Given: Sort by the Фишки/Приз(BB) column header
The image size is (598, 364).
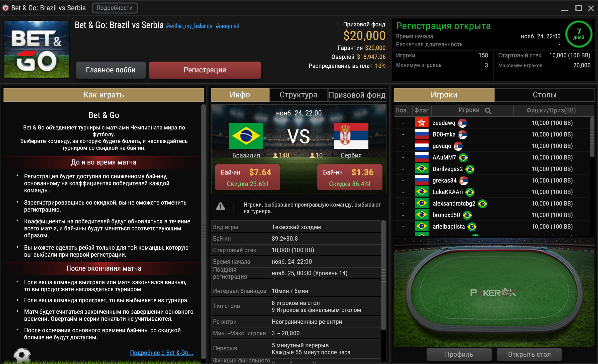Looking at the screenshot, I should pos(551,110).
